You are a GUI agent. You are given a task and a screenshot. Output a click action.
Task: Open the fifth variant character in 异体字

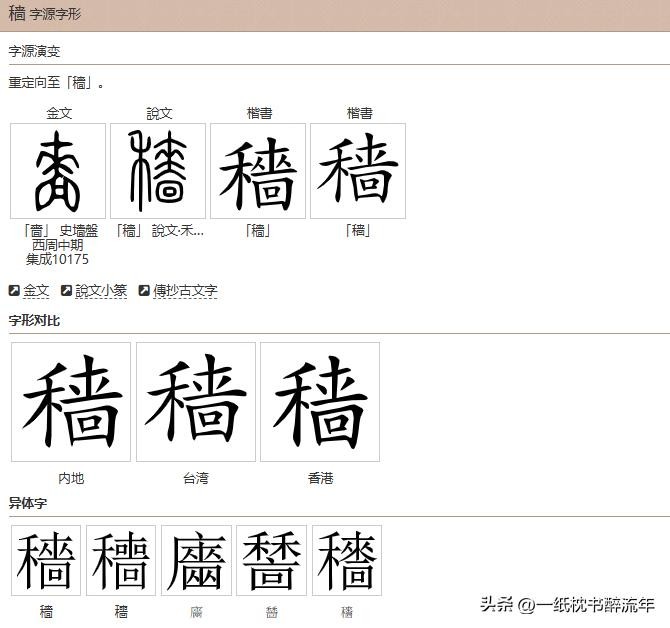pyautogui.click(x=347, y=561)
